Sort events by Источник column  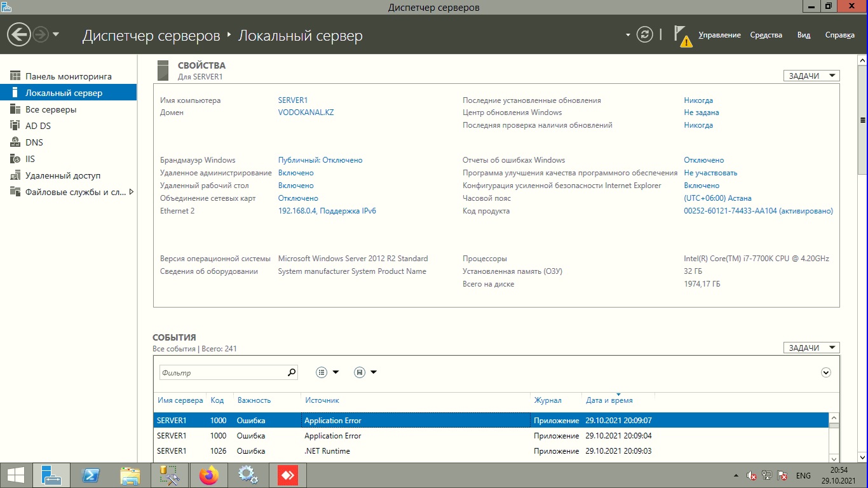point(322,400)
